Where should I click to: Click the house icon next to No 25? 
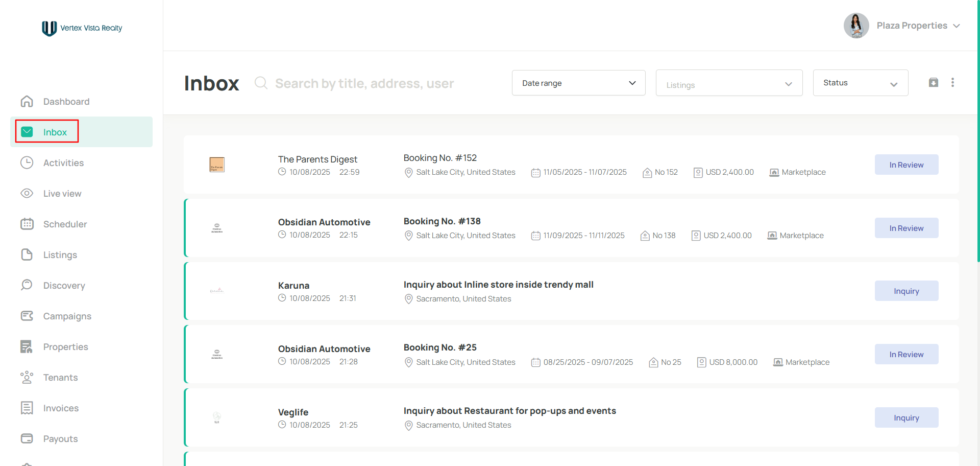[x=653, y=362]
